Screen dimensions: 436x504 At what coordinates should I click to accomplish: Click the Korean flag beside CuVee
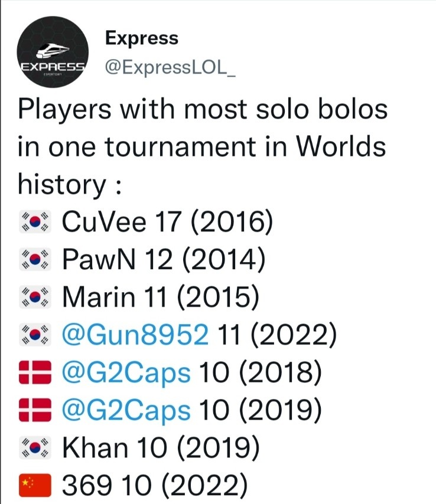pyautogui.click(x=35, y=222)
